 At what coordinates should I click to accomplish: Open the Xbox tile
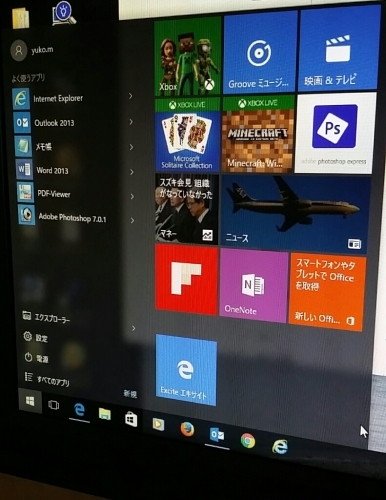pyautogui.click(x=187, y=57)
